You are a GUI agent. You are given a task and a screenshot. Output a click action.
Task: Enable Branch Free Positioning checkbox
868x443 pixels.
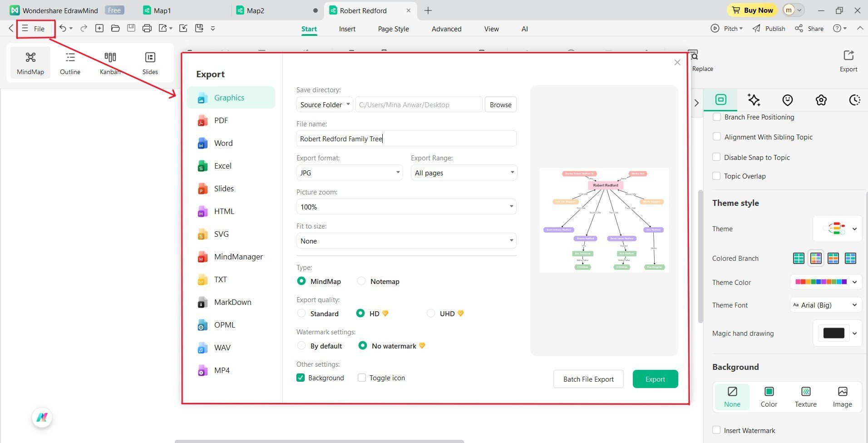point(717,117)
